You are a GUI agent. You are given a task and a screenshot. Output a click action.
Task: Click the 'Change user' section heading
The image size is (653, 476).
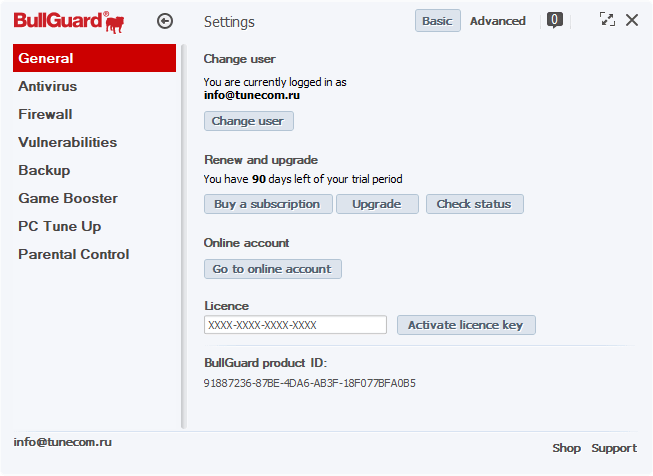(x=239, y=59)
